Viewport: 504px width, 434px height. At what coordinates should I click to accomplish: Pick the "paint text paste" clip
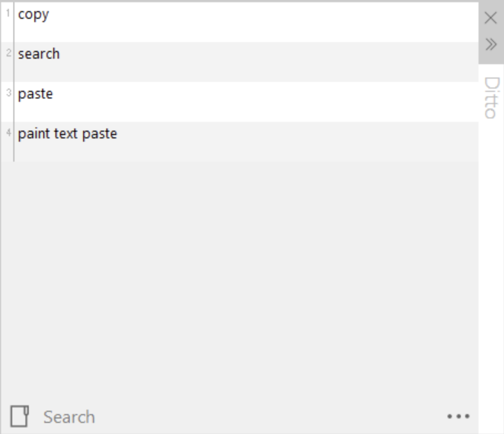coord(68,134)
